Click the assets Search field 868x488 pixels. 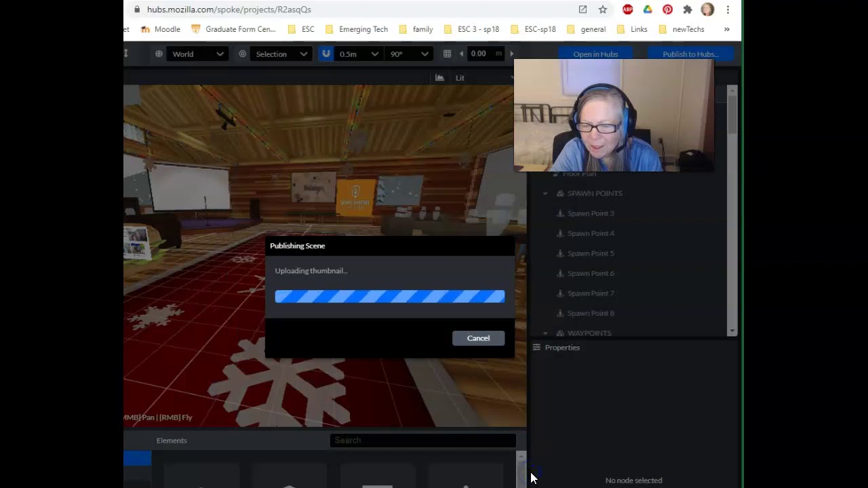pyautogui.click(x=423, y=441)
